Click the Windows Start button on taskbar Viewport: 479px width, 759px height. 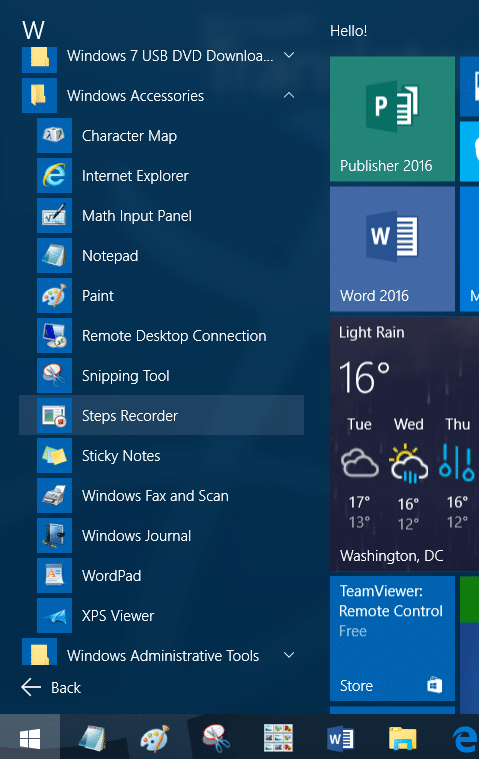(x=30, y=738)
